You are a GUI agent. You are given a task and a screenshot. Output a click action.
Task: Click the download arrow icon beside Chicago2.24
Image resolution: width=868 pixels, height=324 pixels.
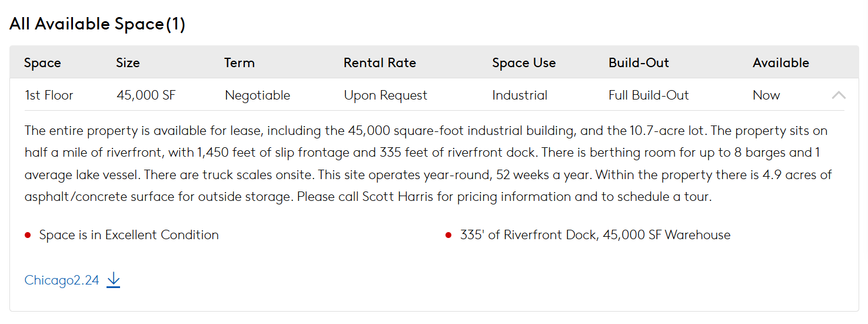(114, 280)
